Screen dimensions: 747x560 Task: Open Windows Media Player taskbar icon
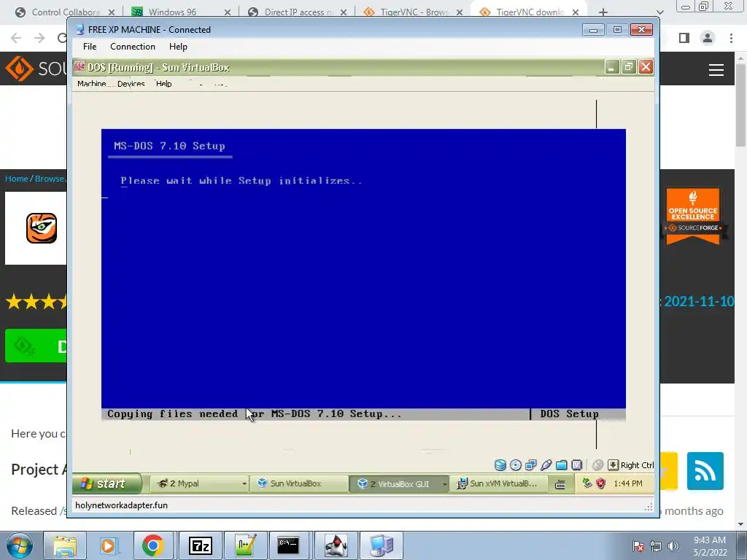109,545
